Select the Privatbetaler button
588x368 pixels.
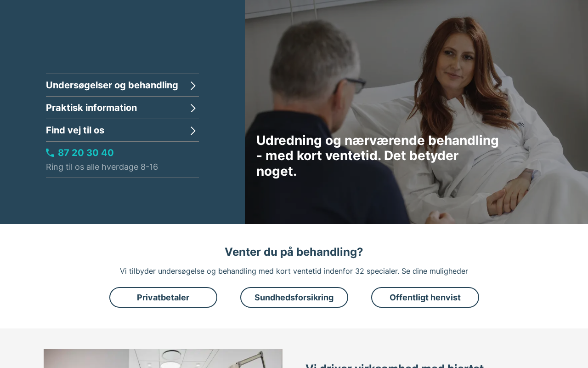pos(163,298)
